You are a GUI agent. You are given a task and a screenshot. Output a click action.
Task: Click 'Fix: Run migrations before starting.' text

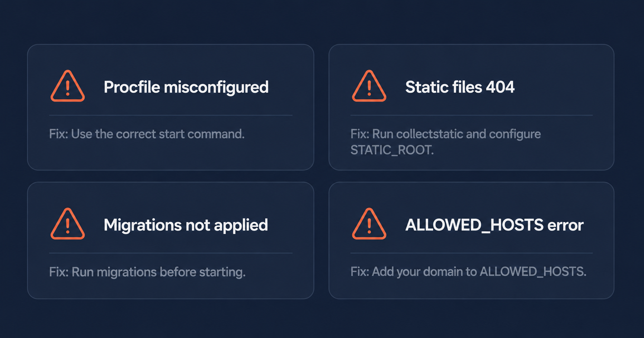(147, 272)
